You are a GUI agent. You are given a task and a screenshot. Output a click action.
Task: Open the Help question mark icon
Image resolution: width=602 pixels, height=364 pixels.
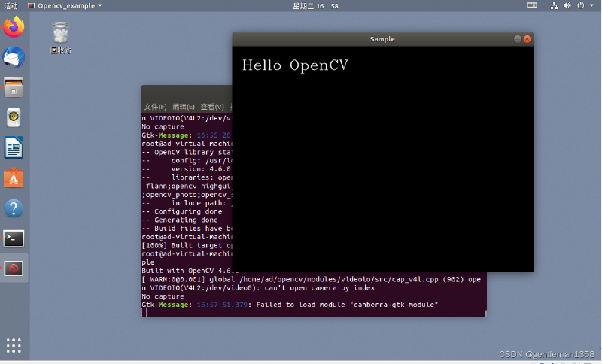pos(14,208)
